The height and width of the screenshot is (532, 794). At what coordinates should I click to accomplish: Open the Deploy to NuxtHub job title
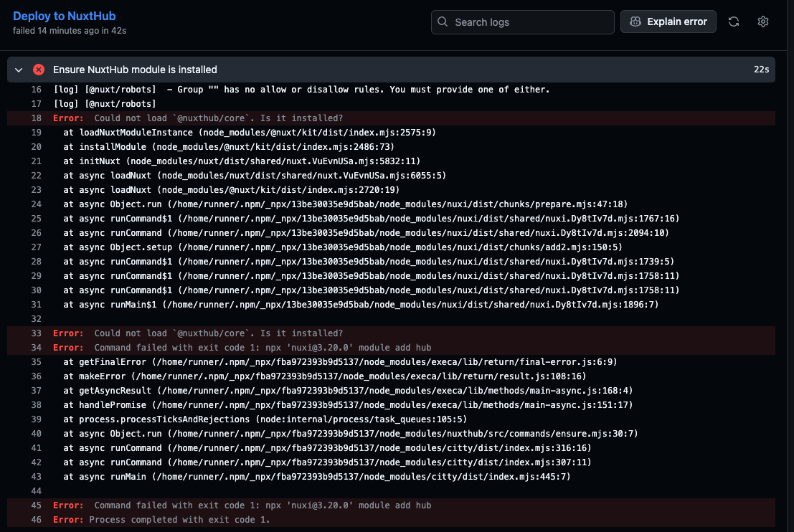[65, 16]
